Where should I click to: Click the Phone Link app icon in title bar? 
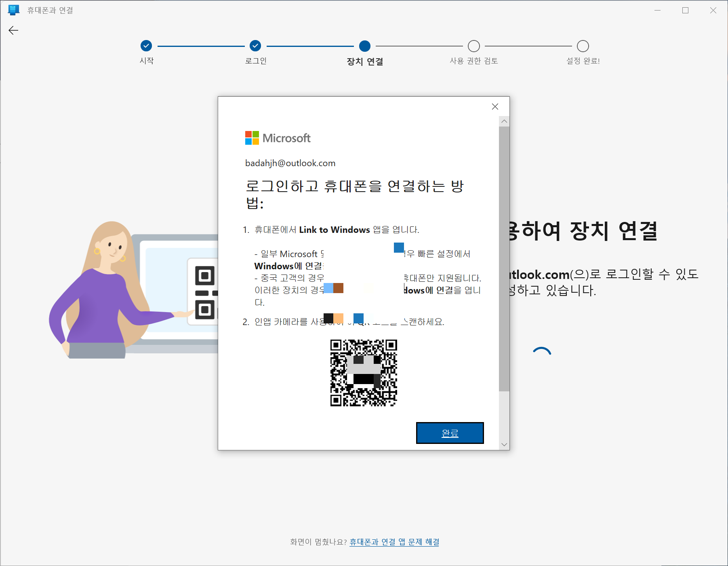[14, 10]
